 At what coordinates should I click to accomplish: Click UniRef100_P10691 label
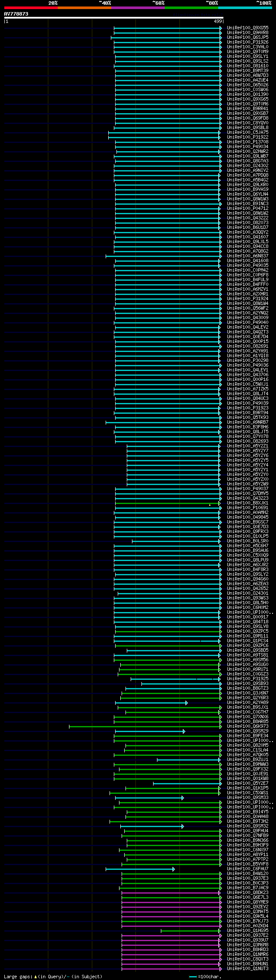(x=248, y=508)
